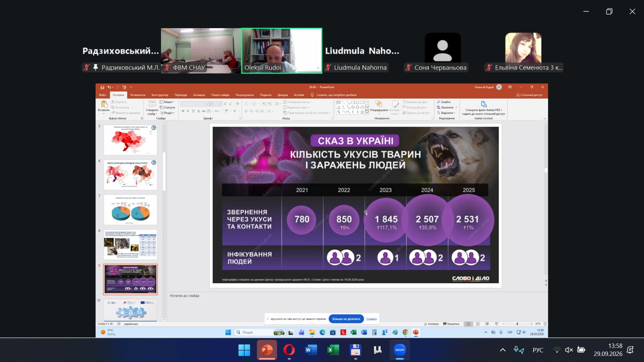Click the Adobe PDF create and share icon
Screen dimensions: 644x362
(x=483, y=104)
